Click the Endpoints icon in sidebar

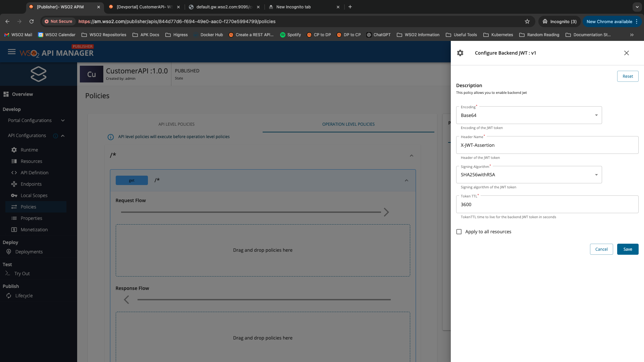point(14,184)
